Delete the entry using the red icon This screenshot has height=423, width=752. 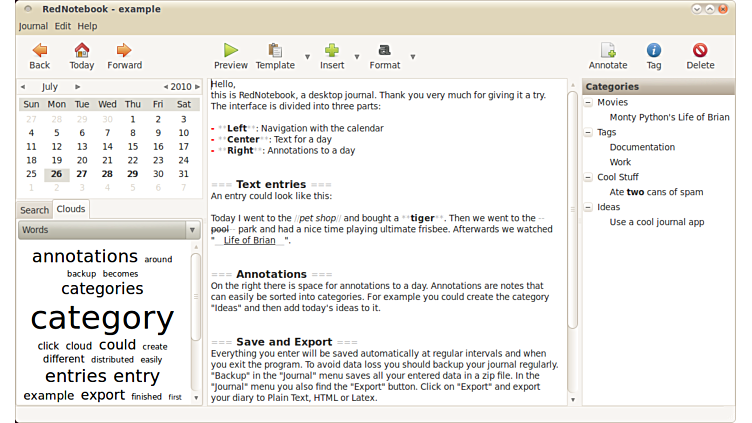(700, 50)
